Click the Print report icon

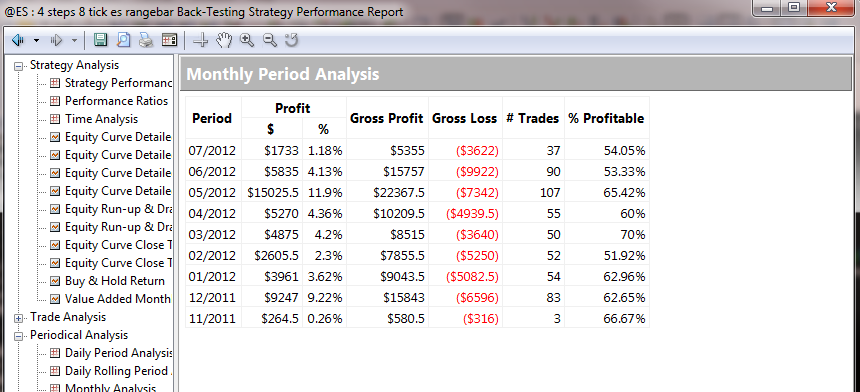pyautogui.click(x=146, y=39)
